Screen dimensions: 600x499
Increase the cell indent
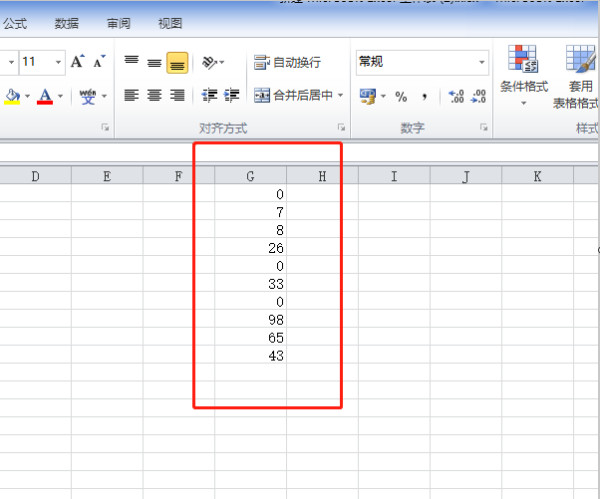click(x=232, y=95)
